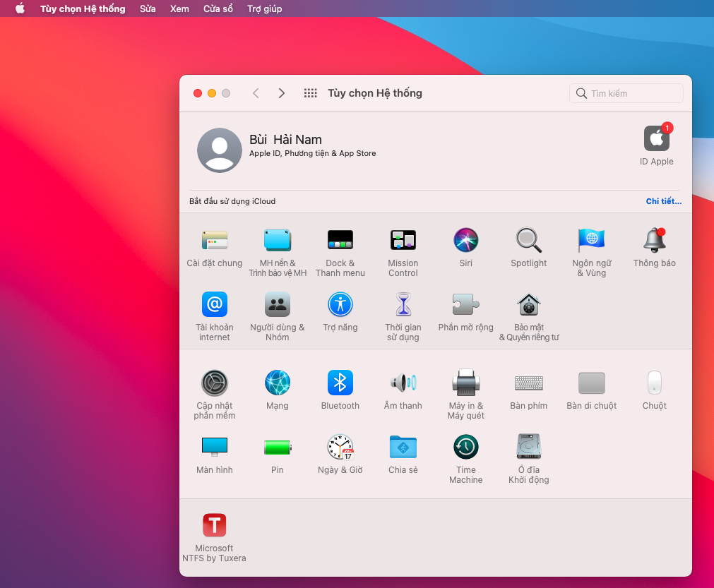Open MH nền & Trình bảo vệ MH
The image size is (714, 588).
[x=278, y=240]
